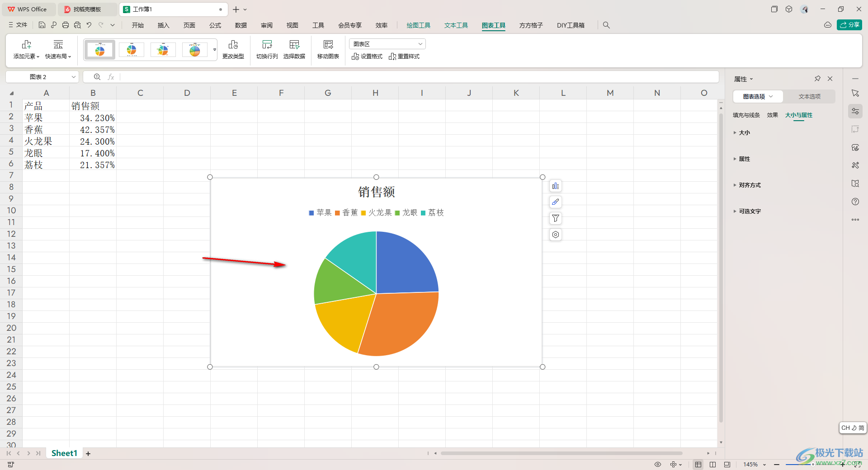Select the first pie chart style thumbnail
Viewport: 868px width, 470px height.
pyautogui.click(x=100, y=49)
